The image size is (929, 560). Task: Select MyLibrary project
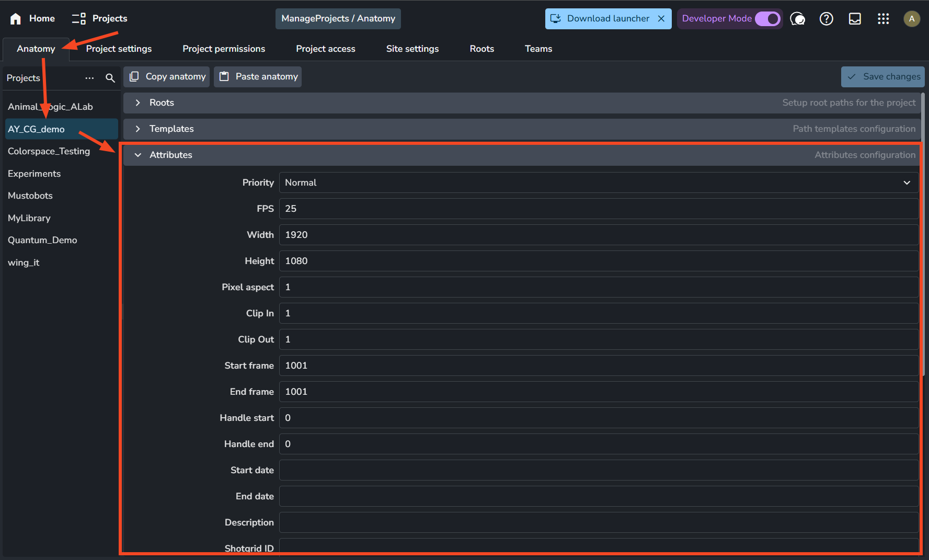tap(61, 218)
